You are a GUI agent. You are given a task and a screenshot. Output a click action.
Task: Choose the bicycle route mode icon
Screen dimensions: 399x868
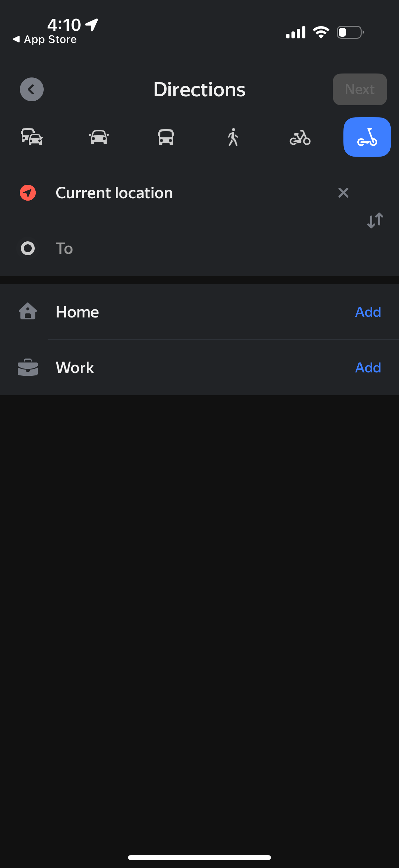coord(300,137)
